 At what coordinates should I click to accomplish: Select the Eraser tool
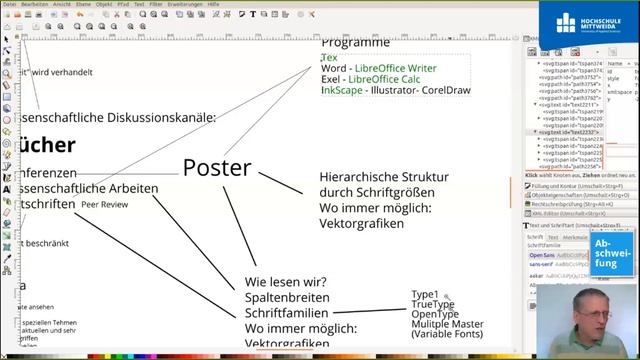tap(7, 212)
